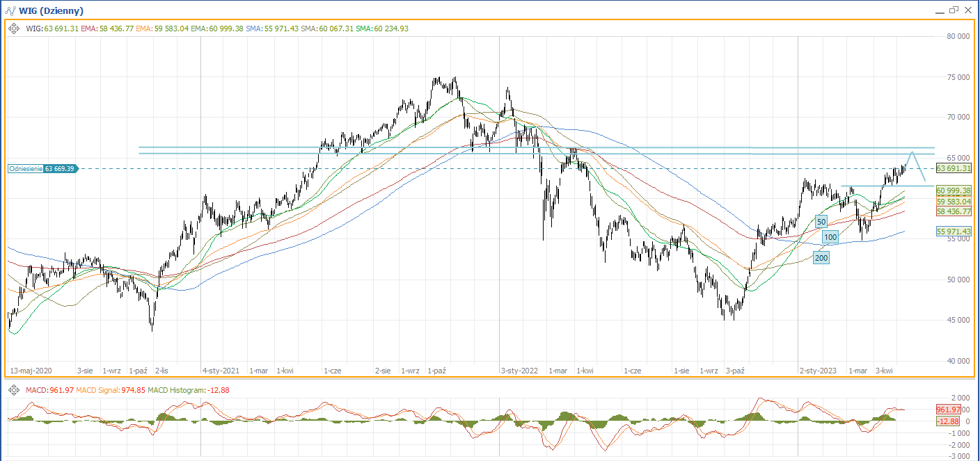Select the red EMA 58 436.77 legend entry
The width and height of the screenshot is (980, 461).
tap(109, 29)
